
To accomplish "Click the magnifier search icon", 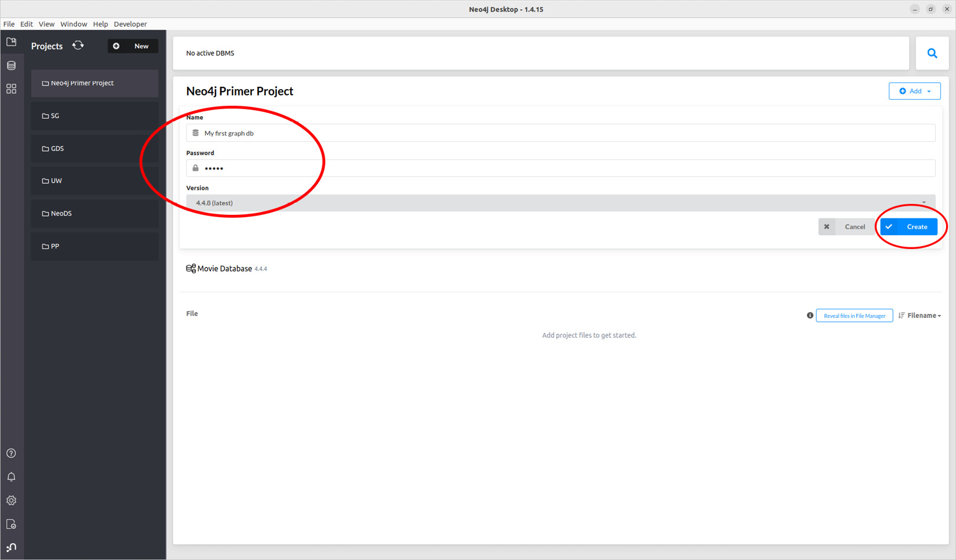I will click(x=932, y=53).
